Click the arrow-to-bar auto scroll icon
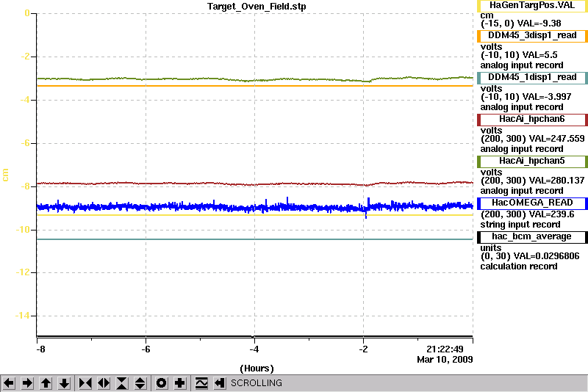 point(219,383)
